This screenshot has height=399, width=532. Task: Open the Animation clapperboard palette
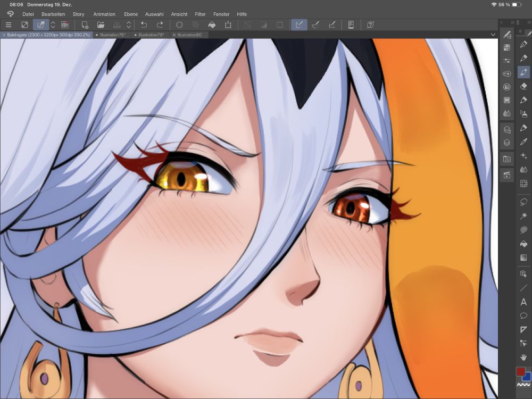point(507,175)
